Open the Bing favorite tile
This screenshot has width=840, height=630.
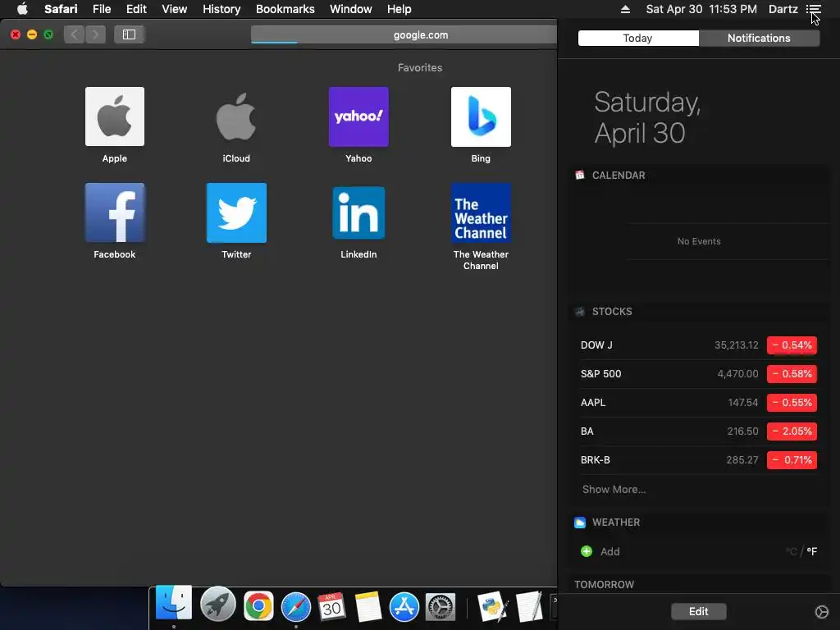click(481, 116)
